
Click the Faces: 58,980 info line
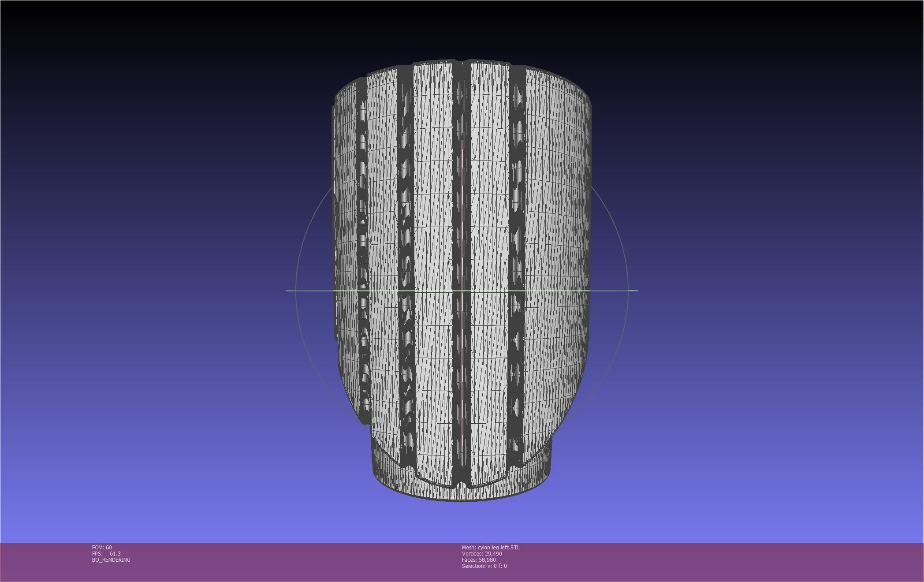tap(478, 560)
